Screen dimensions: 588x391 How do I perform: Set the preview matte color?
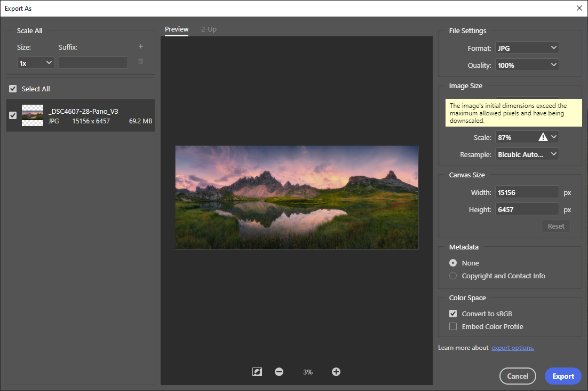click(257, 371)
